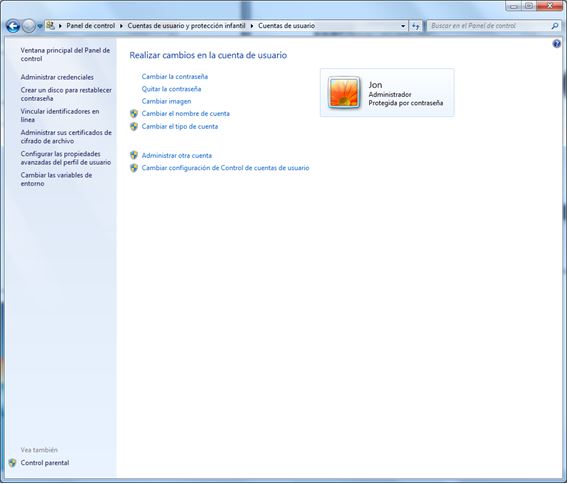Open the help question mark icon
The height and width of the screenshot is (484, 568).
[x=556, y=44]
